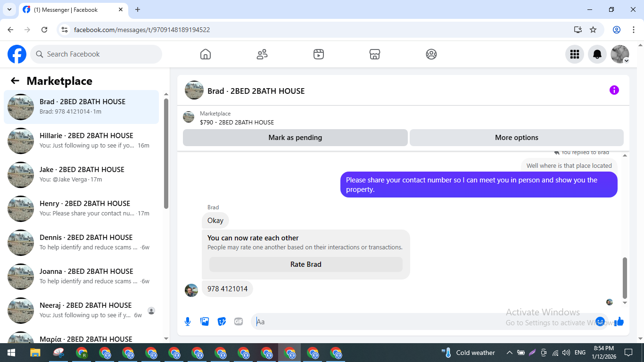Go to the Home feed icon
This screenshot has width=644, height=362.
click(206, 54)
